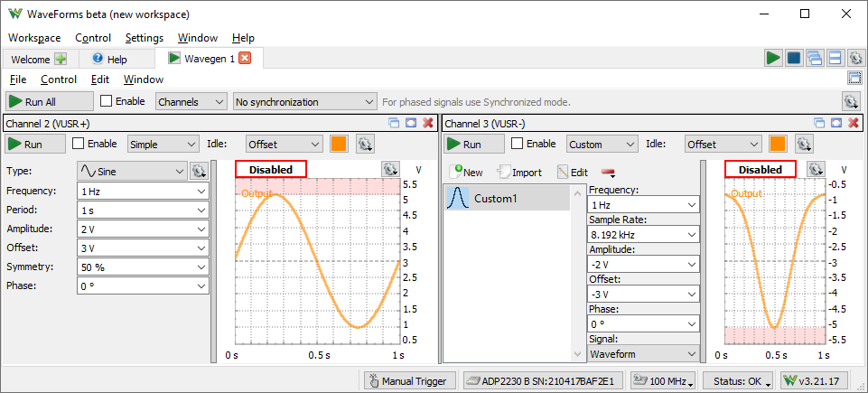Viewport: 868px width, 393px height.
Task: Enable Channel 2 output checkbox
Action: tap(79, 144)
